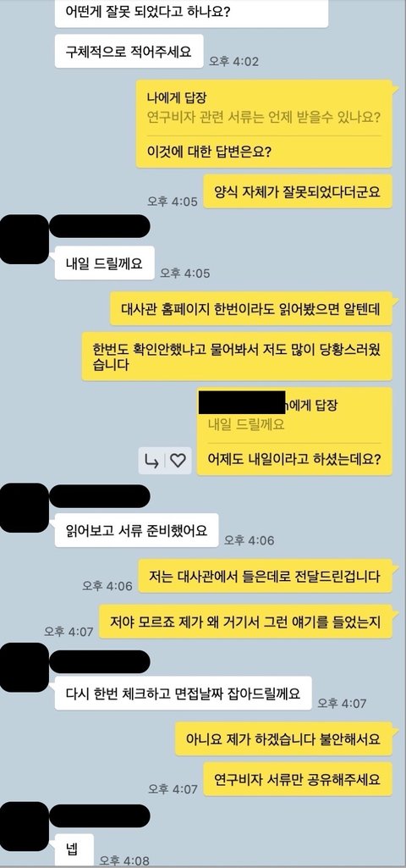The image size is (406, 868).
Task: Open the sender's profile picture above '내일 드릴께요'
Action: 25,239
